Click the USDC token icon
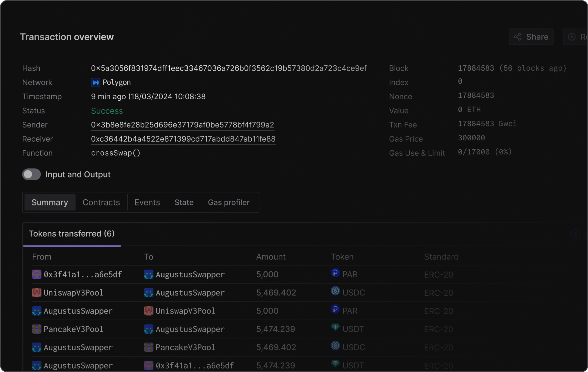This screenshot has width=588, height=372. [335, 292]
